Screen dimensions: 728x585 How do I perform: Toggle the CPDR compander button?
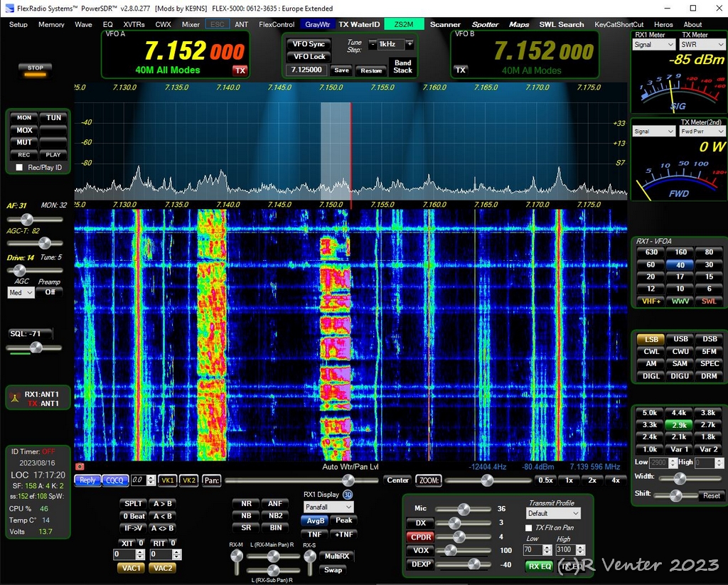420,537
